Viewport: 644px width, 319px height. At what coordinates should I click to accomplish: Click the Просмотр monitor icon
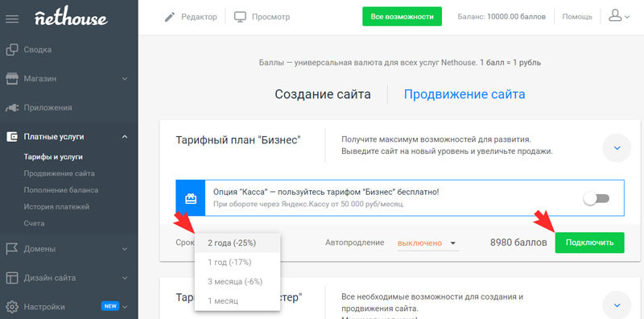[x=240, y=17]
